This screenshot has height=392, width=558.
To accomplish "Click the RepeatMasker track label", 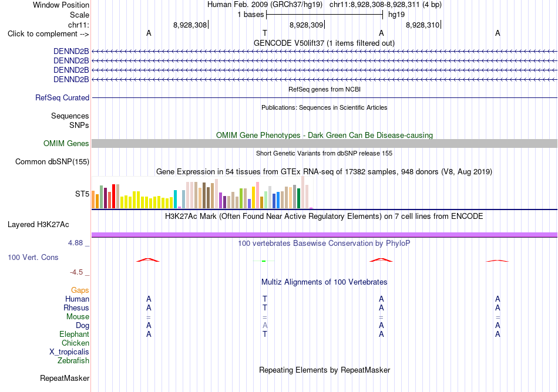I will [x=65, y=378].
